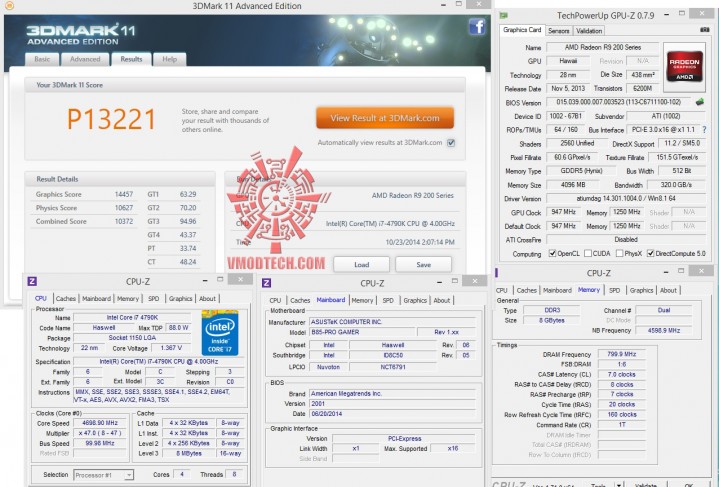Viewport: 719px width, 487px height.
Task: Click the Z icon of the CPU-Z CPU window
Action: (x=32, y=281)
